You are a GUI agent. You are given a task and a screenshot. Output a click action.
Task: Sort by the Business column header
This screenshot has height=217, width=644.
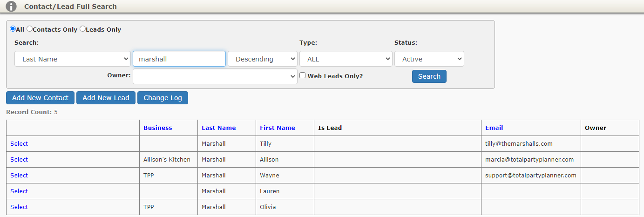pos(158,128)
